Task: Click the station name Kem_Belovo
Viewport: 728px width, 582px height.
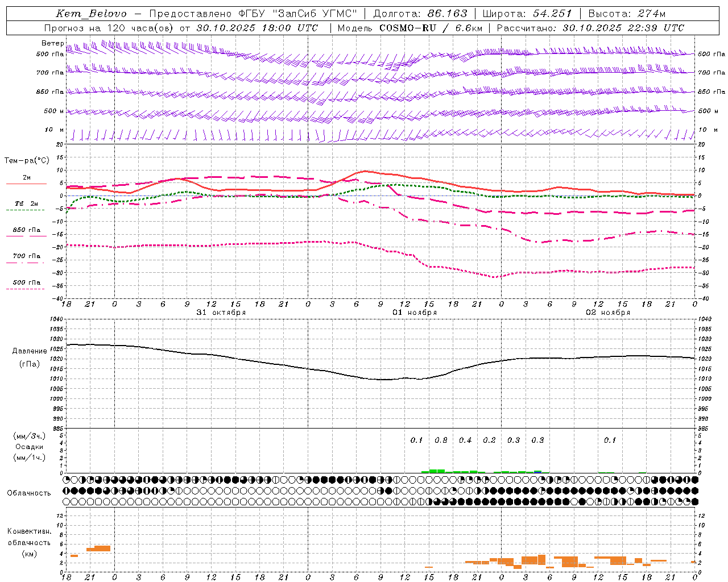Action: pyautogui.click(x=91, y=14)
